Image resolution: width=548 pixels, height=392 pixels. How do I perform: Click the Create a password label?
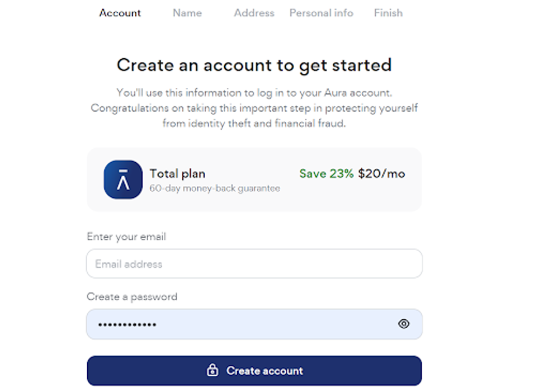pyautogui.click(x=132, y=296)
